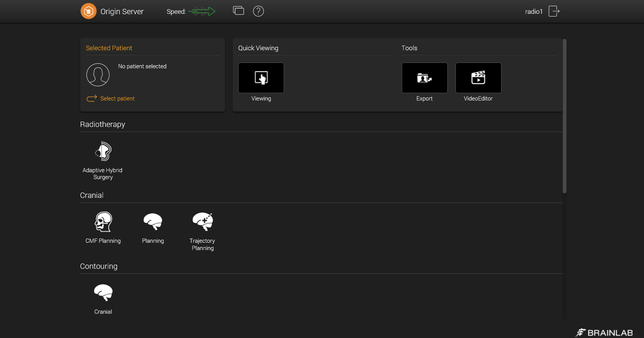The height and width of the screenshot is (338, 644).
Task: Click the patient avatar placeholder
Action: point(98,75)
